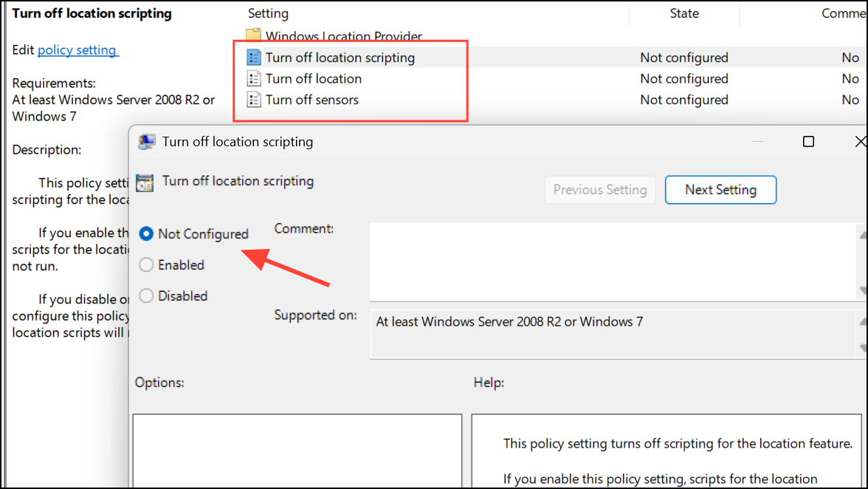Sort list by the Setting column header
The height and width of the screenshot is (489, 868).
click(x=268, y=13)
